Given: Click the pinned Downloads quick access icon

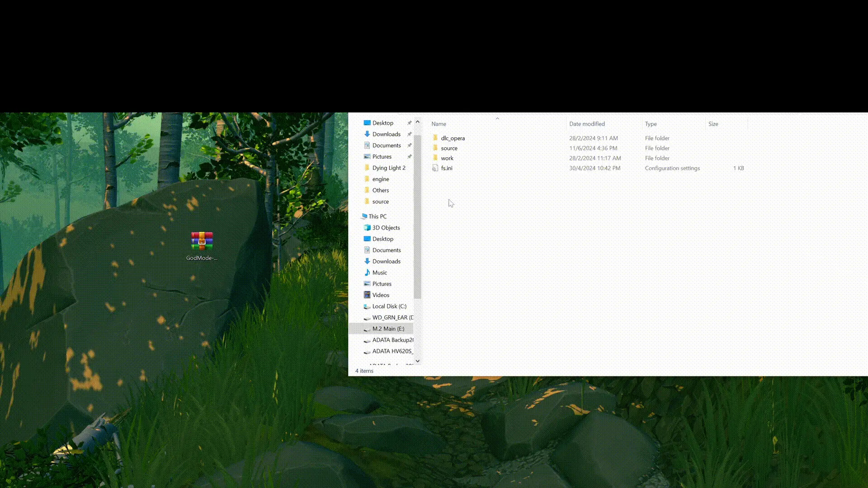Looking at the screenshot, I should tap(367, 134).
